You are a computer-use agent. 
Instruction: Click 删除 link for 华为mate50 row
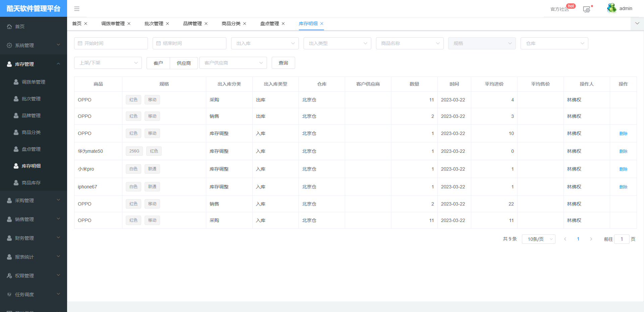tap(623, 151)
